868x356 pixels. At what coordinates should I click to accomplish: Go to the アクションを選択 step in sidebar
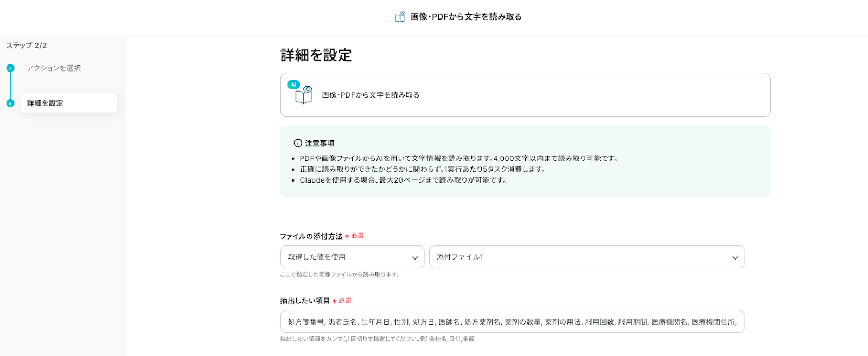coord(54,68)
